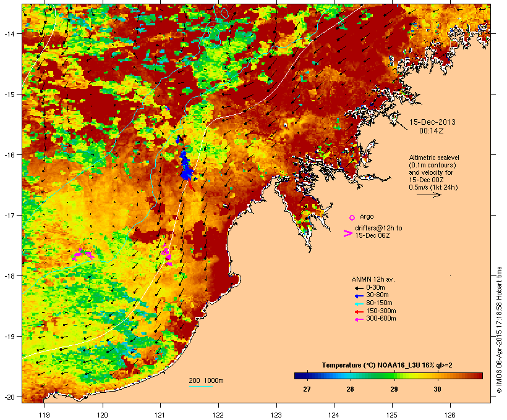This screenshot has height=420, width=507.
Task: Click the 28 label under colorbar
Action: [x=350, y=389]
